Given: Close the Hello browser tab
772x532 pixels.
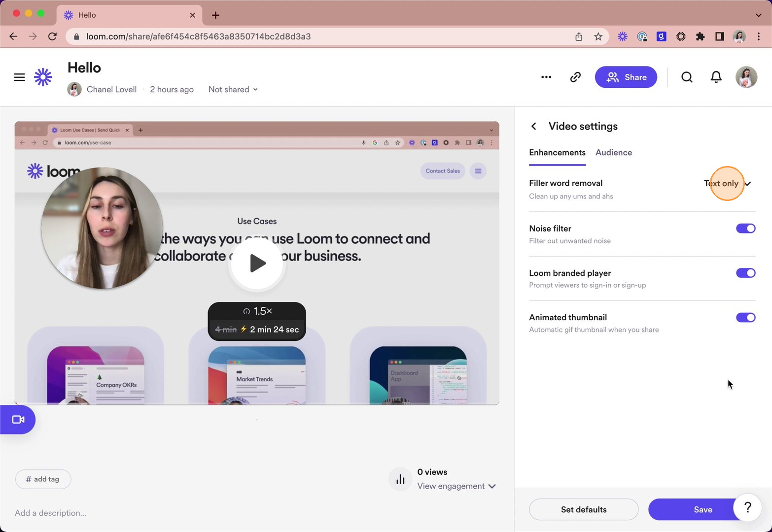Looking at the screenshot, I should coord(192,15).
